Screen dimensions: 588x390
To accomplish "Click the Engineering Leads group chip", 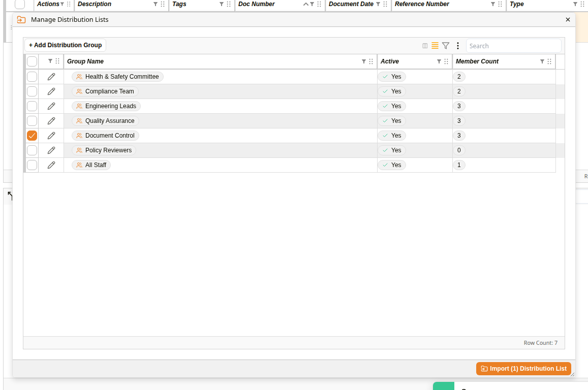I will 106,106.
